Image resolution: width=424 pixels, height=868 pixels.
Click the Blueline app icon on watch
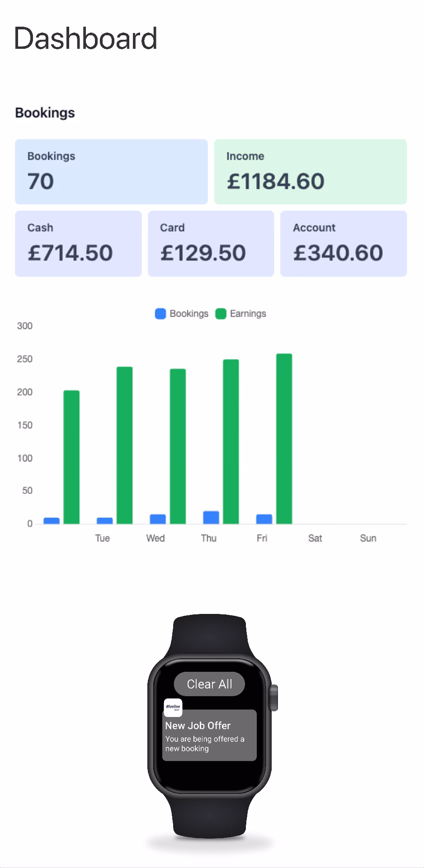[x=173, y=708]
